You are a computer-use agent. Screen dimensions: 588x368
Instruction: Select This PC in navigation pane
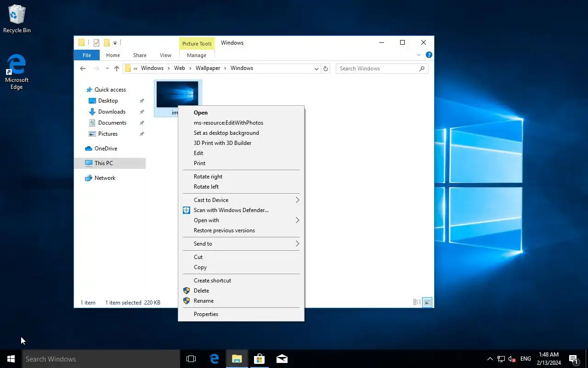click(x=110, y=163)
